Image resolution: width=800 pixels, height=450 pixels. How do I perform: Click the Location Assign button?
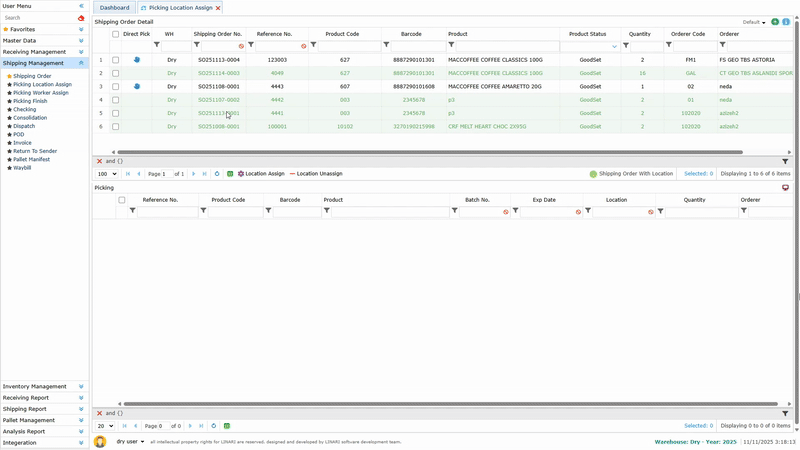pyautogui.click(x=261, y=174)
